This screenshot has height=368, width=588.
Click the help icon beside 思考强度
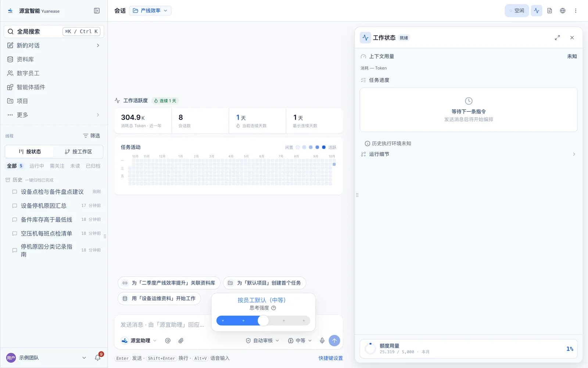point(273,308)
